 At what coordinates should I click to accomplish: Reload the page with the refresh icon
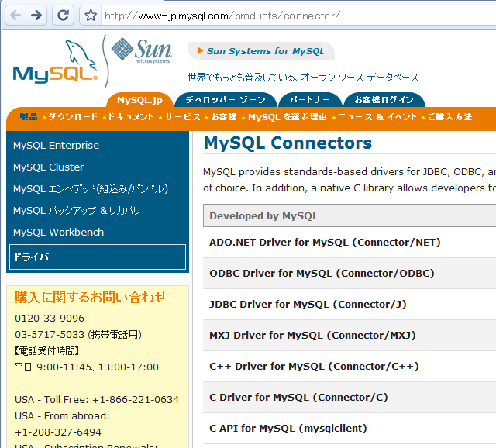click(63, 15)
